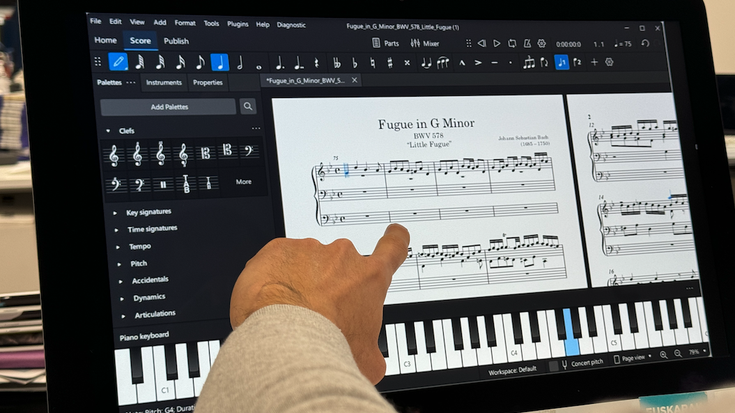
Task: Click the Add Palettes button
Action: (169, 107)
